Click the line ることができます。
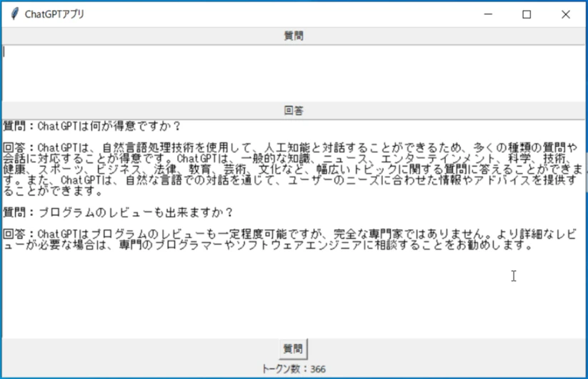The width and height of the screenshot is (588, 379). click(x=53, y=192)
